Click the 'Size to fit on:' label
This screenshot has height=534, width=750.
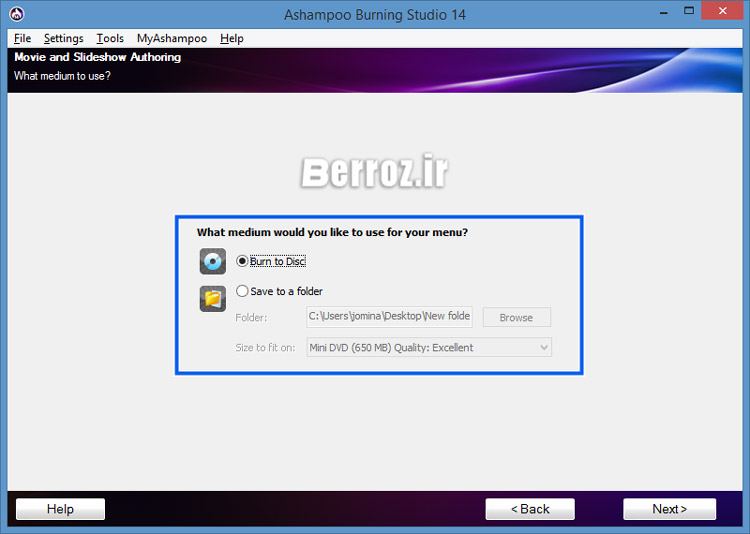point(265,348)
